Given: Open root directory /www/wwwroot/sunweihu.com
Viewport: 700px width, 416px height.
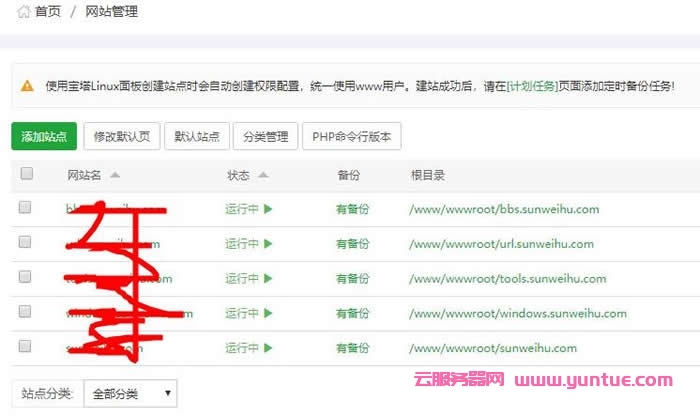Looking at the screenshot, I should [x=492, y=349].
